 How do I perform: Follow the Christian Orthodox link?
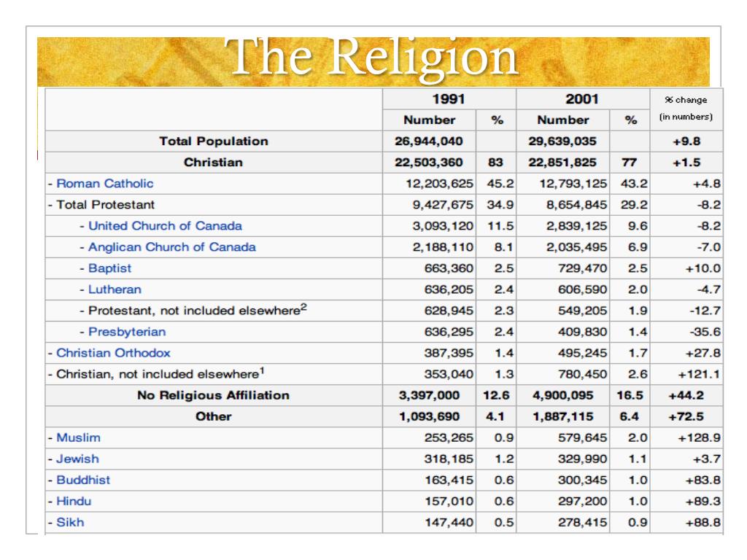coord(113,353)
